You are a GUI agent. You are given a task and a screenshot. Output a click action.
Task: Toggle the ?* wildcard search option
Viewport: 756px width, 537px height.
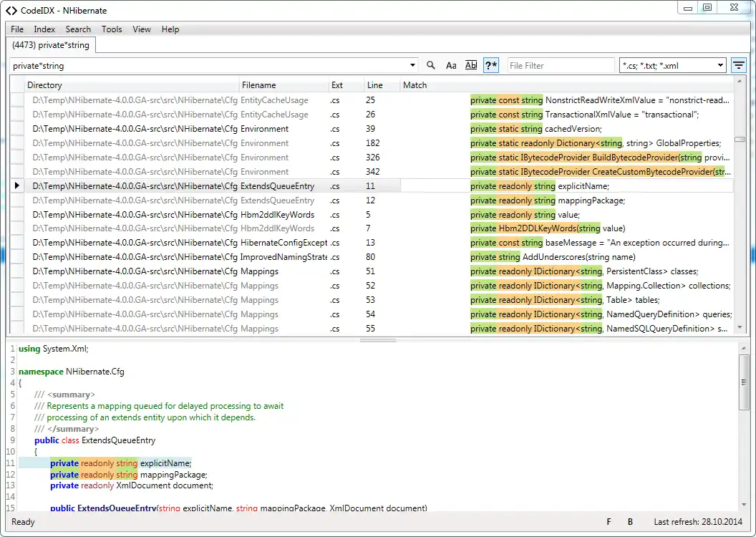click(x=491, y=65)
